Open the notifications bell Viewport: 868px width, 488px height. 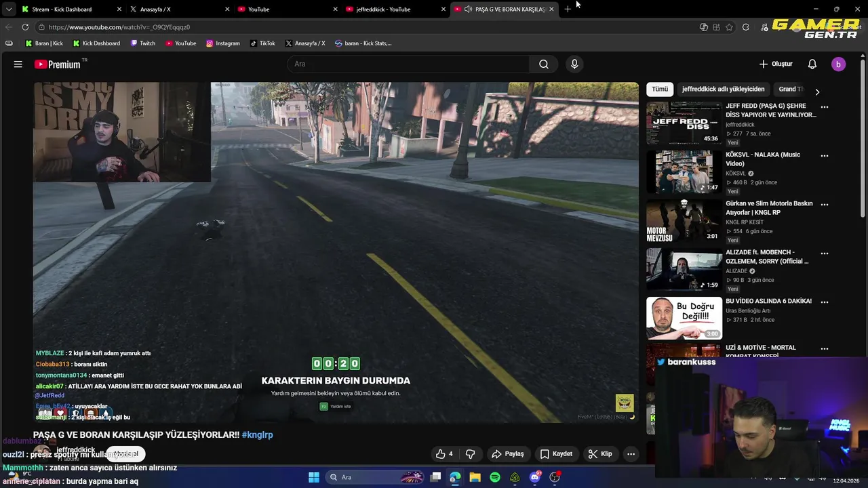pos(812,64)
